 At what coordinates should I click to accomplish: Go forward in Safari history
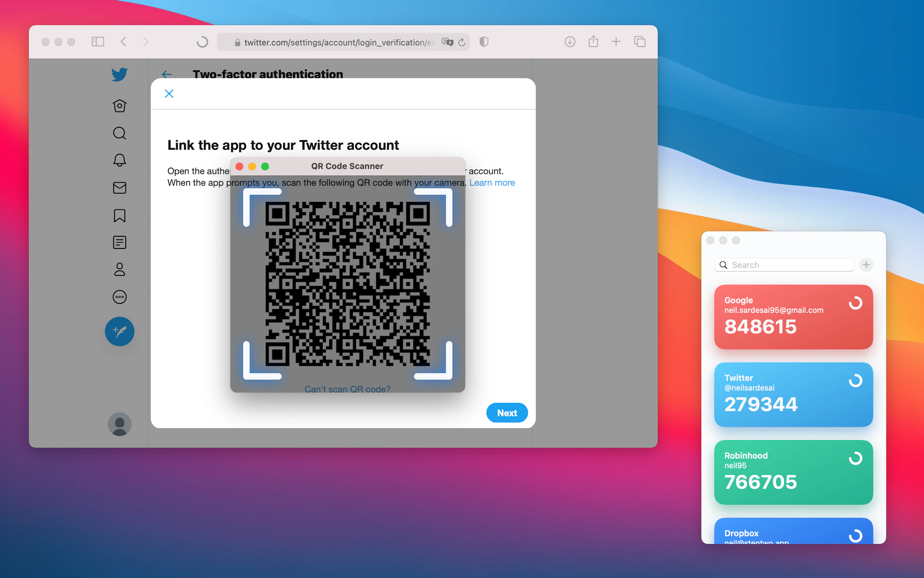(146, 41)
